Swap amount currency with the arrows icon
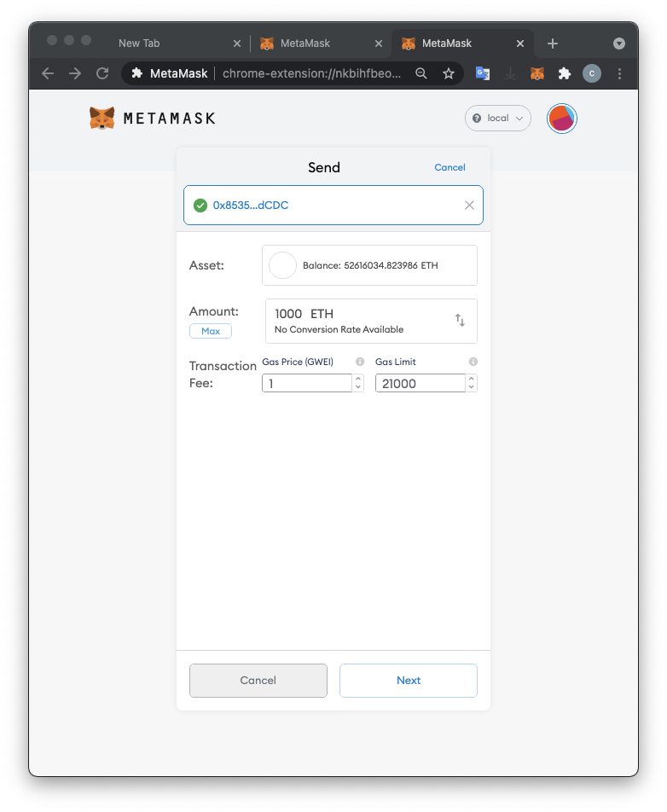This screenshot has width=667, height=812. (x=460, y=320)
